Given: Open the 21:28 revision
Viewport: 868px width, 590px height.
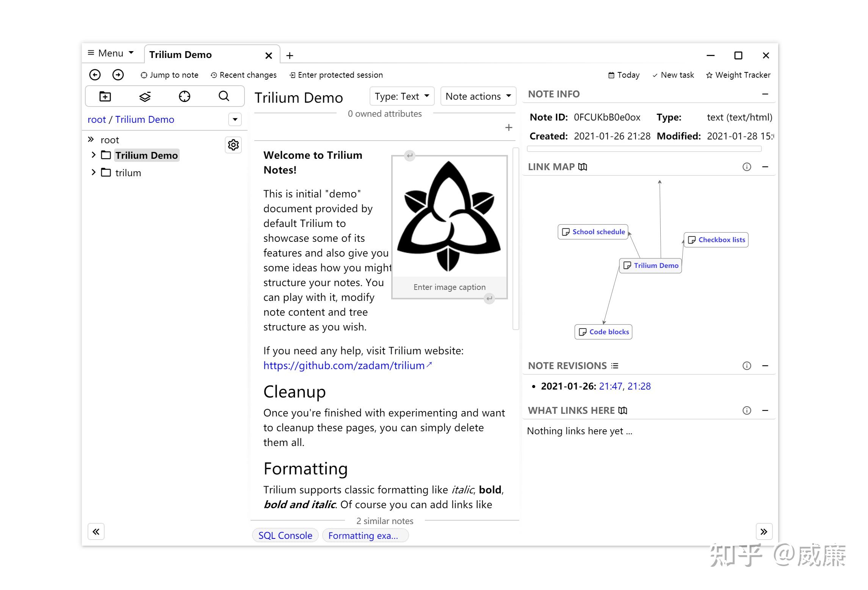Looking at the screenshot, I should 639,386.
